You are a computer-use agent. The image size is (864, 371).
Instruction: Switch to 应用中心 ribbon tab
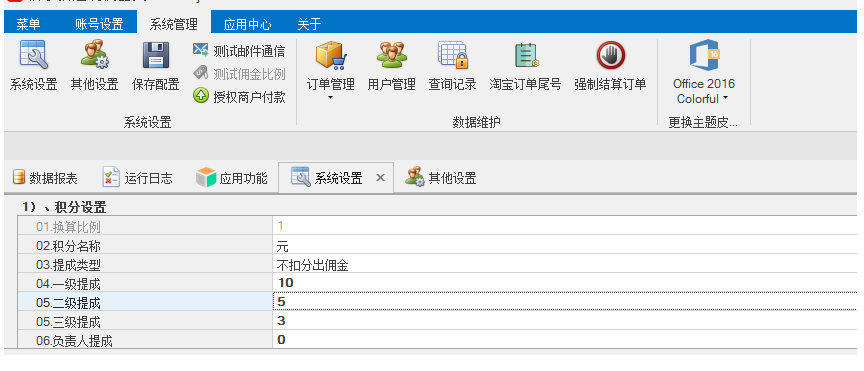[247, 24]
